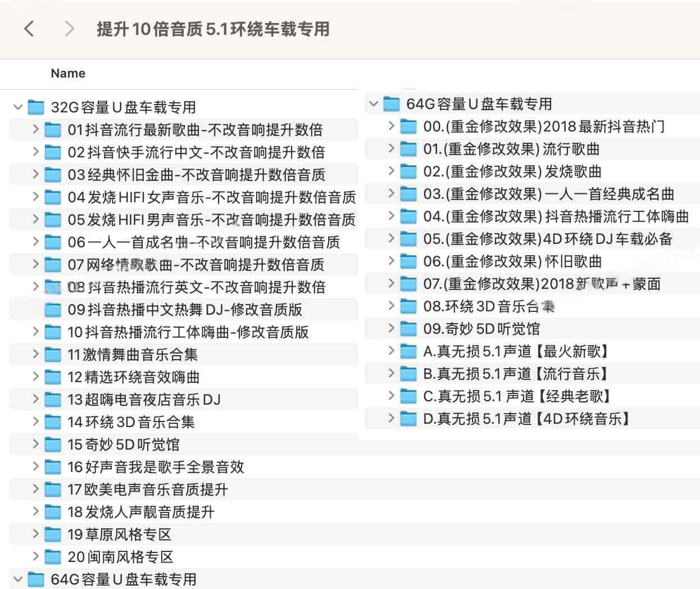Collapse the right-side 64G容量U盘车载专用 folder

point(374,103)
